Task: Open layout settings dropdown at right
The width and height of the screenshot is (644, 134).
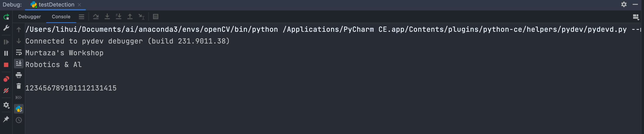Action: coord(636,17)
